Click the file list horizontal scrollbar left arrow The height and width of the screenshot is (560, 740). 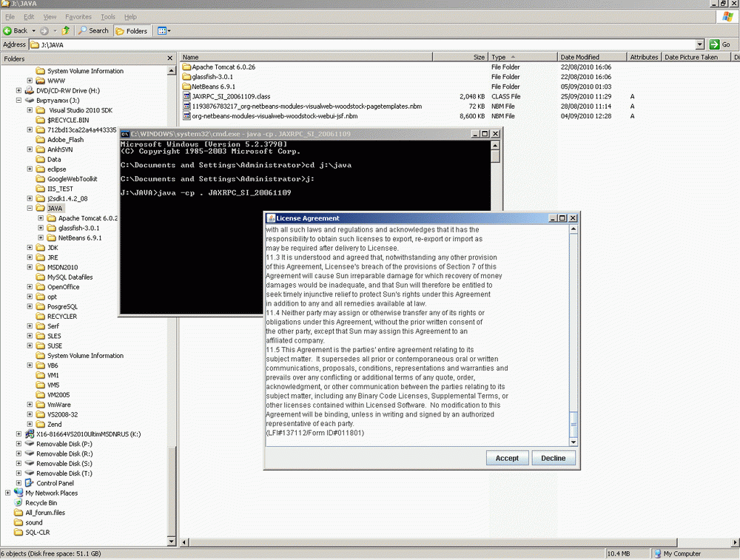pyautogui.click(x=184, y=542)
